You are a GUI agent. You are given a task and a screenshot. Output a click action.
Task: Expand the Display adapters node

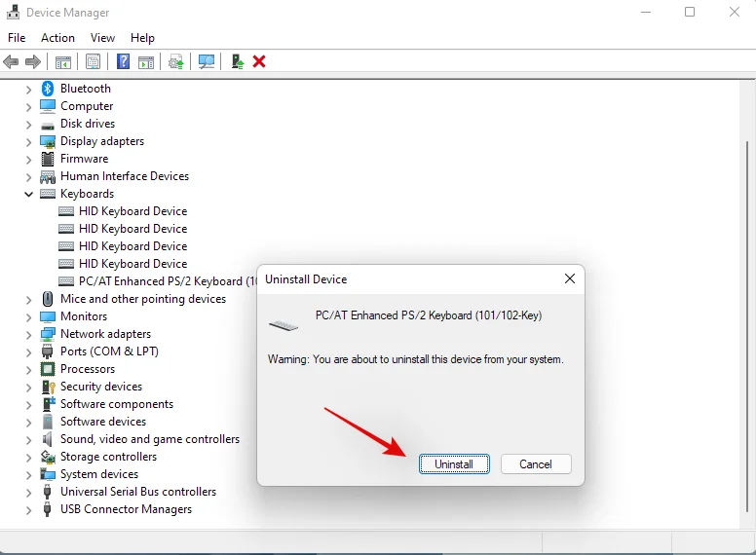28,141
